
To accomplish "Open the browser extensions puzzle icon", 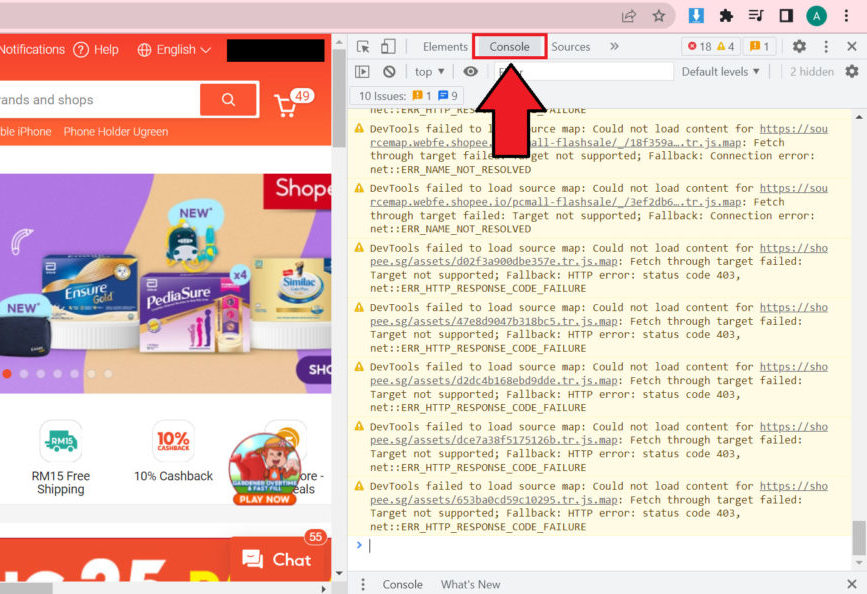I will 727,16.
